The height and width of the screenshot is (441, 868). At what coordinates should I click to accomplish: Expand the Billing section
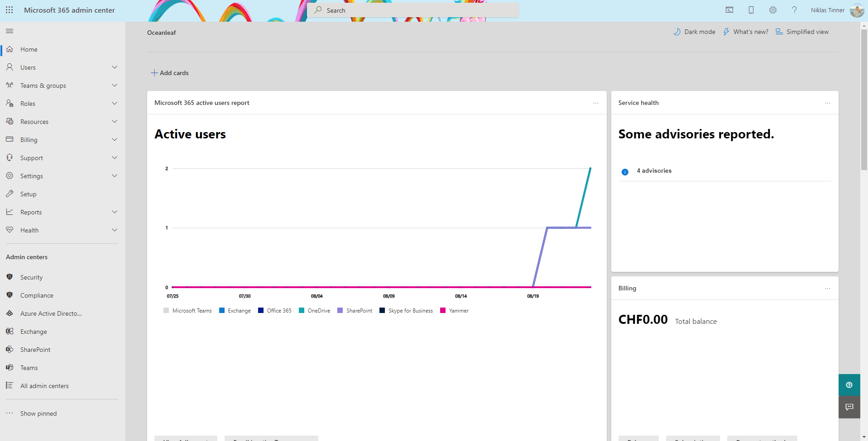[29, 139]
